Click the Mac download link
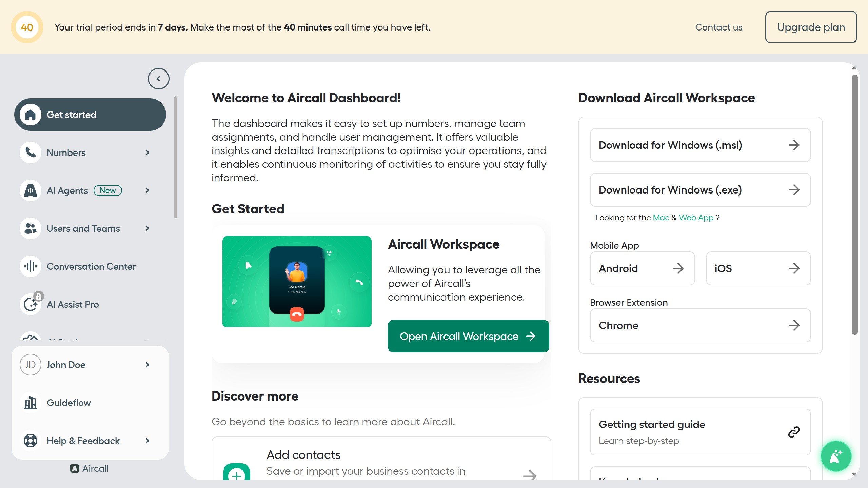Image resolution: width=868 pixels, height=488 pixels. click(661, 218)
